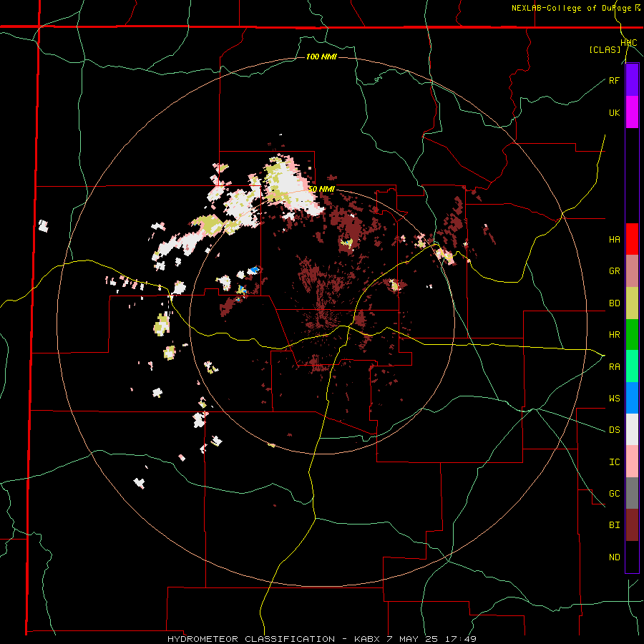Click the purple RF color swatch in legend
The image size is (644, 644).
632,80
